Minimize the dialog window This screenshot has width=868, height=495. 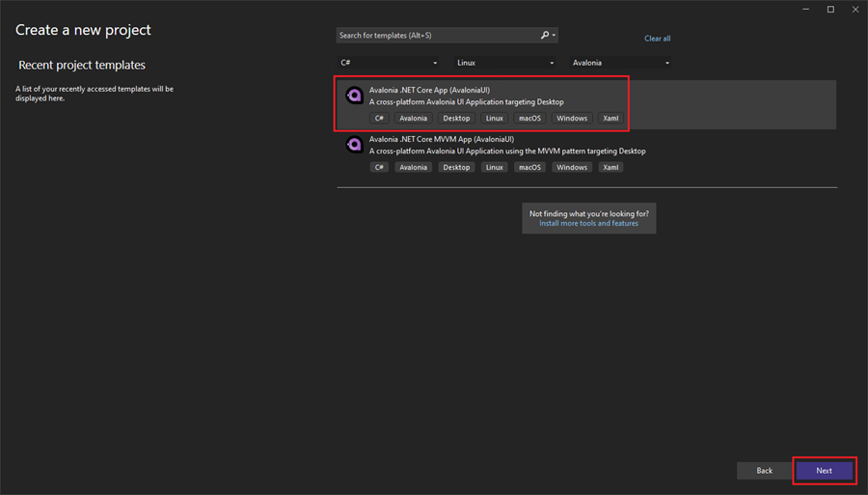point(806,10)
